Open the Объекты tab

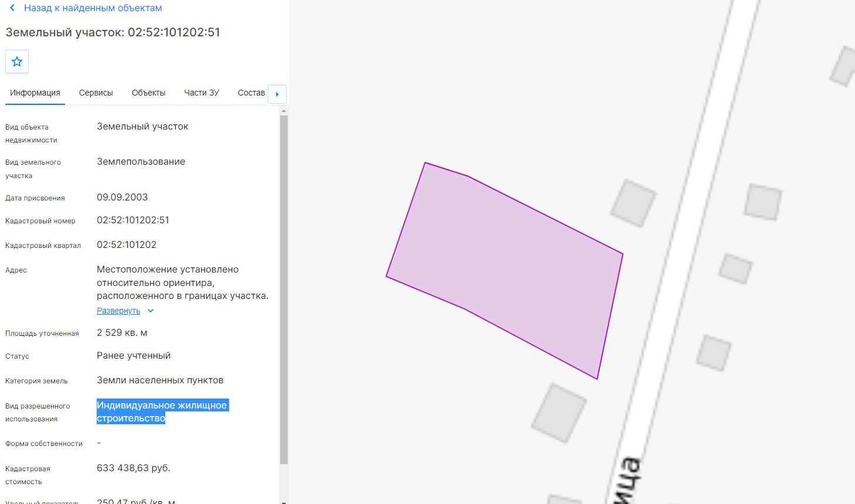click(x=148, y=93)
